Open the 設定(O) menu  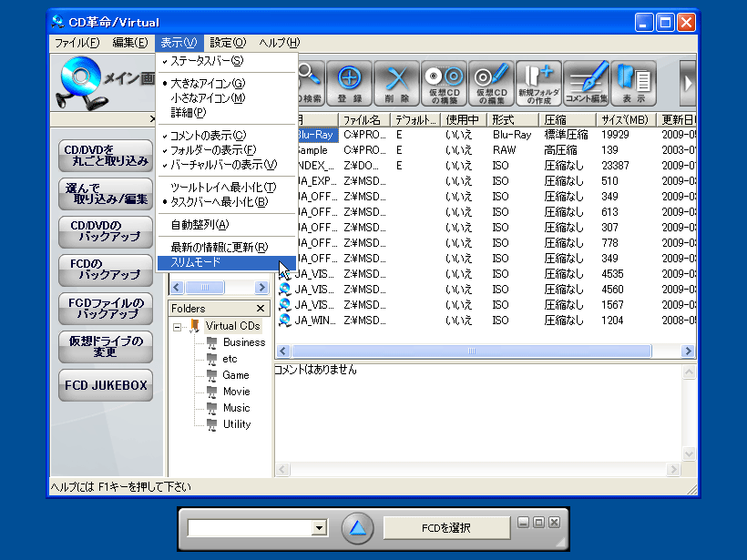click(x=228, y=43)
